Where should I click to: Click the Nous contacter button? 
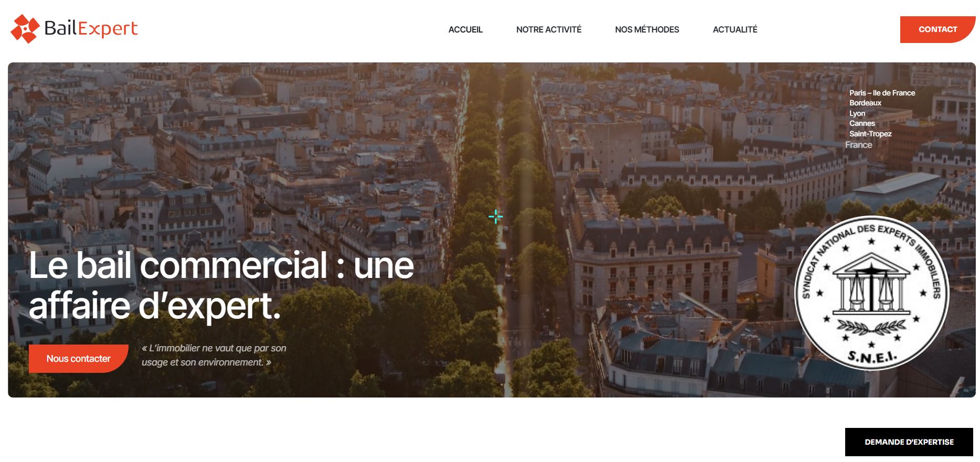coord(79,359)
